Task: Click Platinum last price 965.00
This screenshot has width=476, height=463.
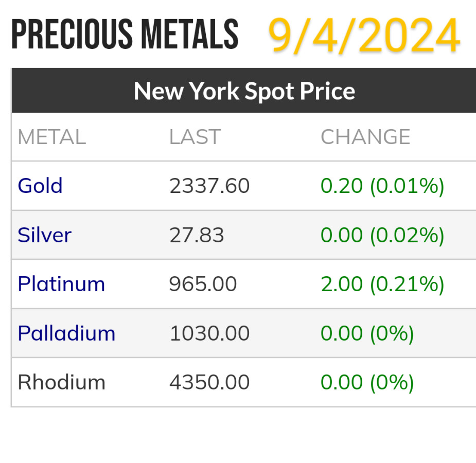Action: (x=203, y=284)
